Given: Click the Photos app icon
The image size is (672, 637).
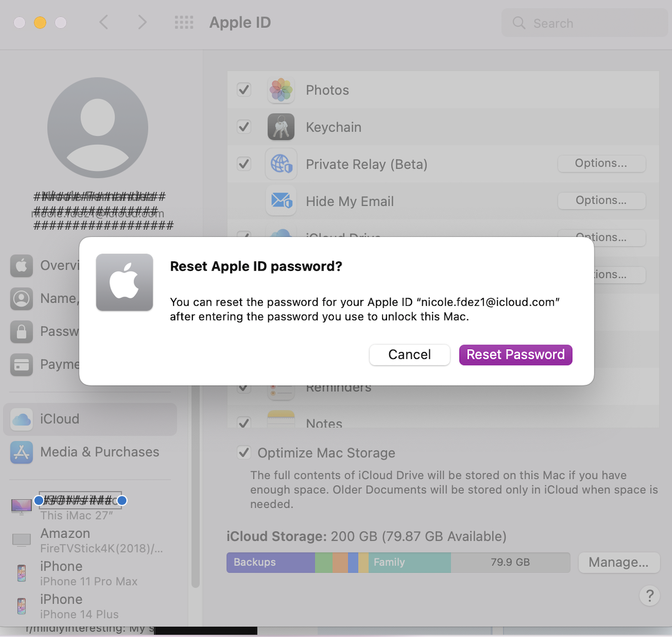Looking at the screenshot, I should pos(281,90).
